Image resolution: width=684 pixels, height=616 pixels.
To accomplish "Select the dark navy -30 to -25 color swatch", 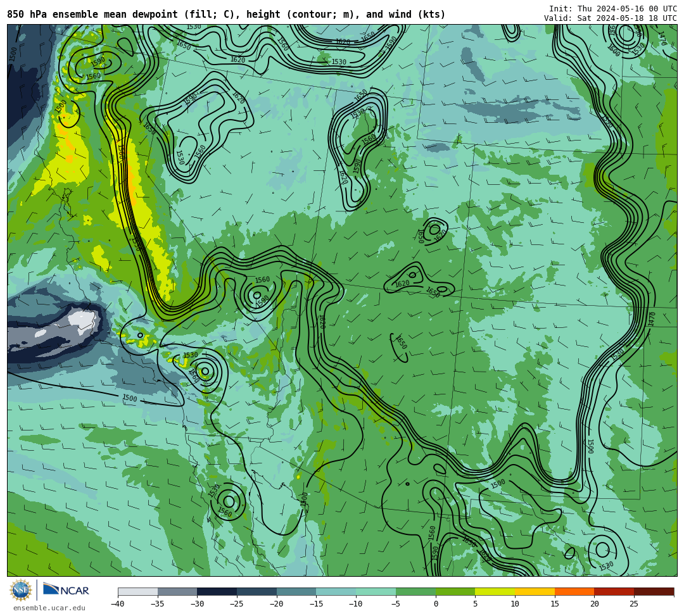I will point(217,591).
